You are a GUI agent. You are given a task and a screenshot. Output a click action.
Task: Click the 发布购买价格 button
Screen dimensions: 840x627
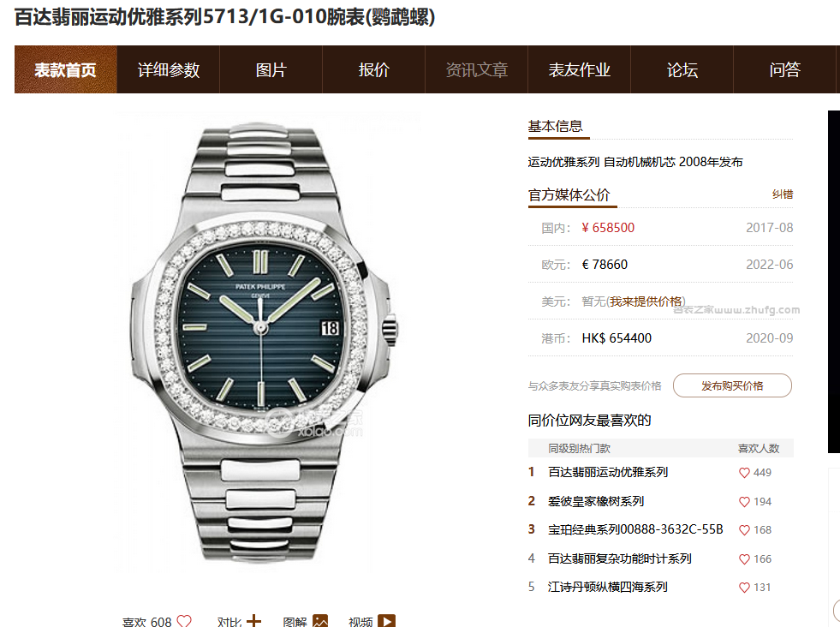click(732, 385)
